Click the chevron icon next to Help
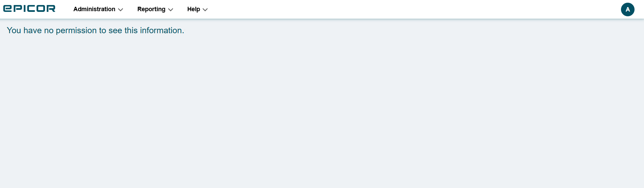This screenshot has width=644, height=188. click(x=205, y=10)
